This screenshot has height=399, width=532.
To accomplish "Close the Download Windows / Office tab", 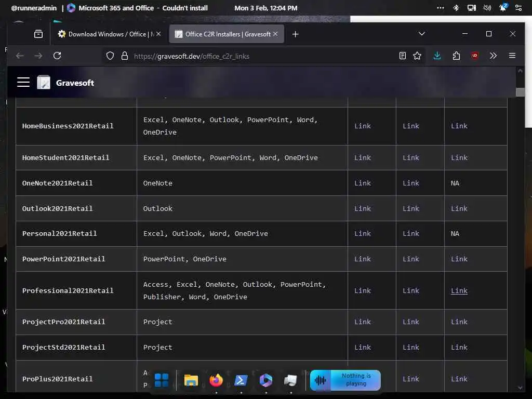I will [x=158, y=34].
